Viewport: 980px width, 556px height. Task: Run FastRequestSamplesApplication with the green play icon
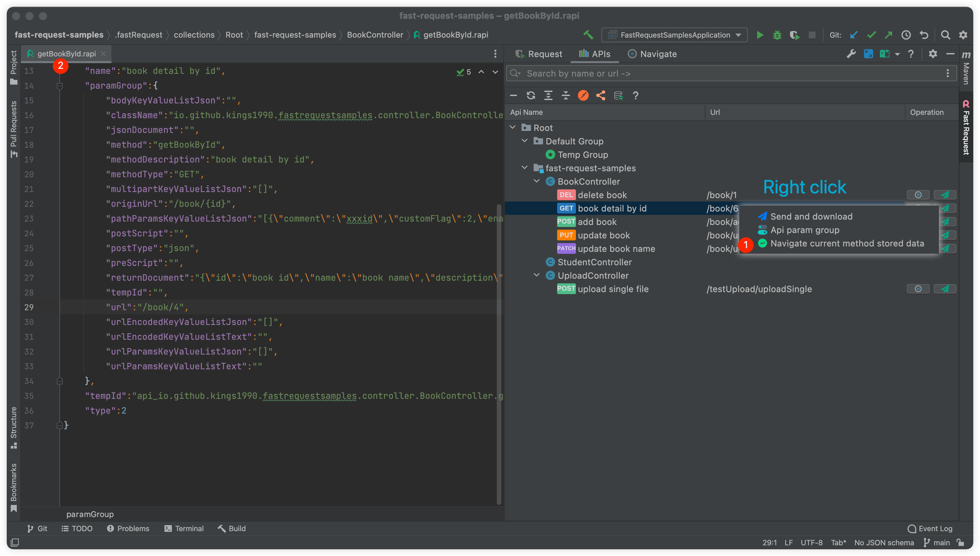pyautogui.click(x=759, y=35)
